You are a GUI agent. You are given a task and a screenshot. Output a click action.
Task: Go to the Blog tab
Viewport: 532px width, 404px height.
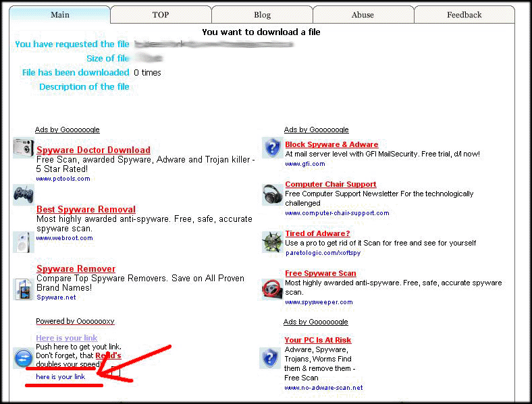(x=262, y=15)
